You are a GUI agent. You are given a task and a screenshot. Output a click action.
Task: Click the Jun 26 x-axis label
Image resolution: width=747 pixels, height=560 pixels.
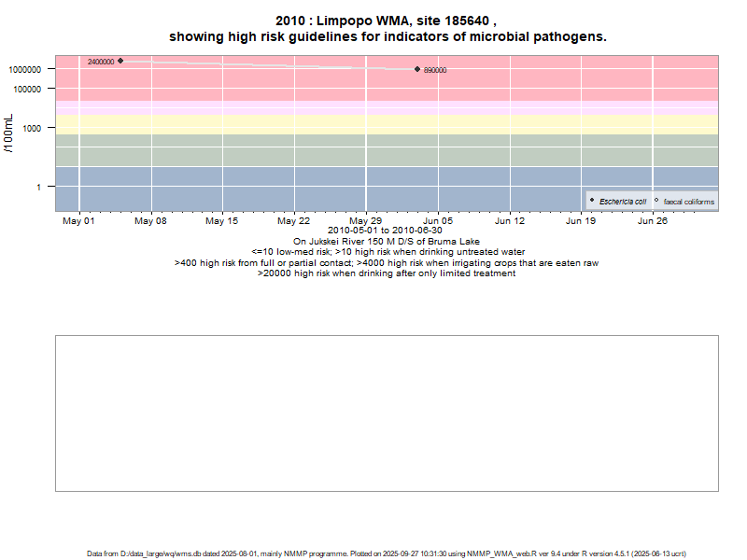tap(653, 221)
